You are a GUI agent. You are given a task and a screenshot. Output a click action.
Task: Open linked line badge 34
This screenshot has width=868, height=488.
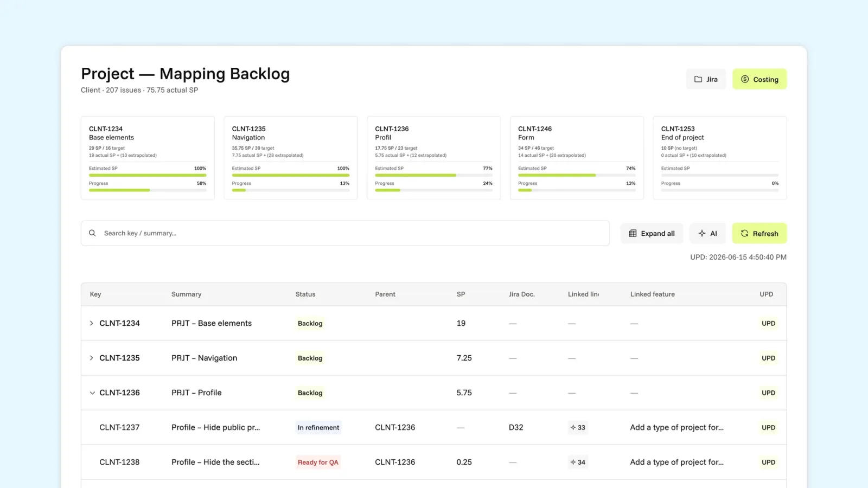point(578,462)
